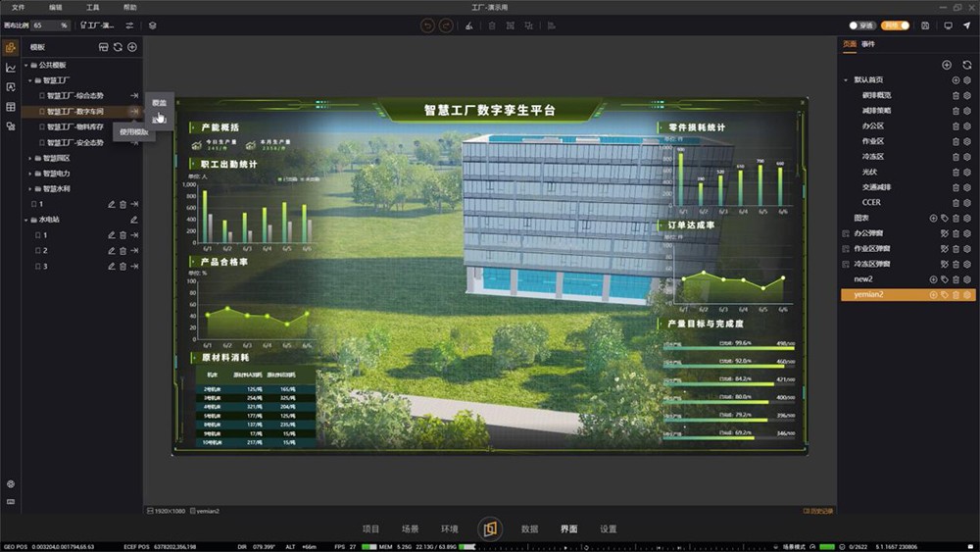Select 覆盖 in the popup menu
Image resolution: width=980 pixels, height=552 pixels.
(159, 102)
